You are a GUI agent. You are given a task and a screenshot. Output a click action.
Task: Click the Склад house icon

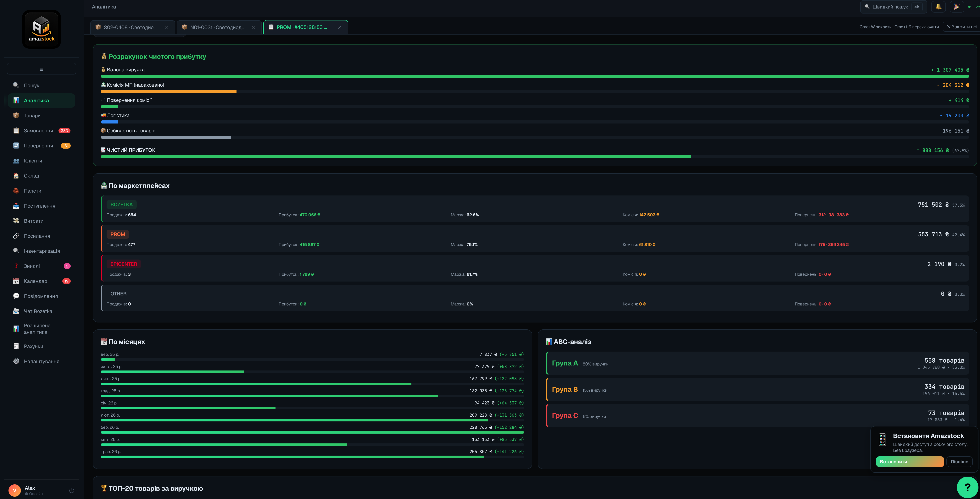click(16, 176)
